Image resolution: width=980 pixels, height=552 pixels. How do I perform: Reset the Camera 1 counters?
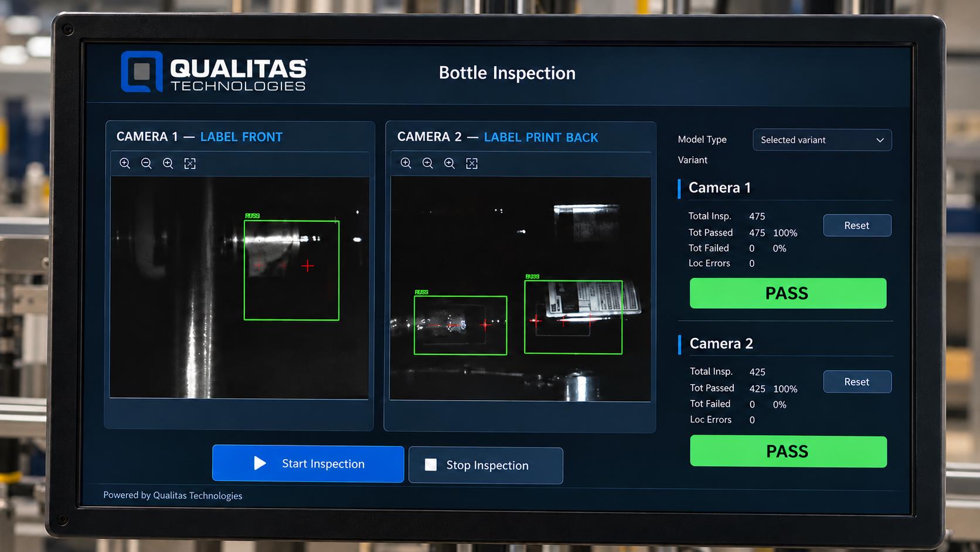pos(857,225)
